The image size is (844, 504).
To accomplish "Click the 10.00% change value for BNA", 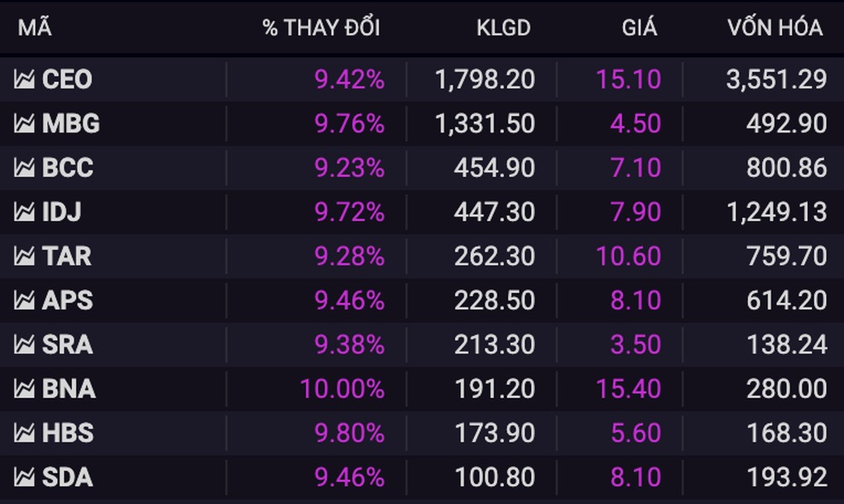I will click(342, 390).
